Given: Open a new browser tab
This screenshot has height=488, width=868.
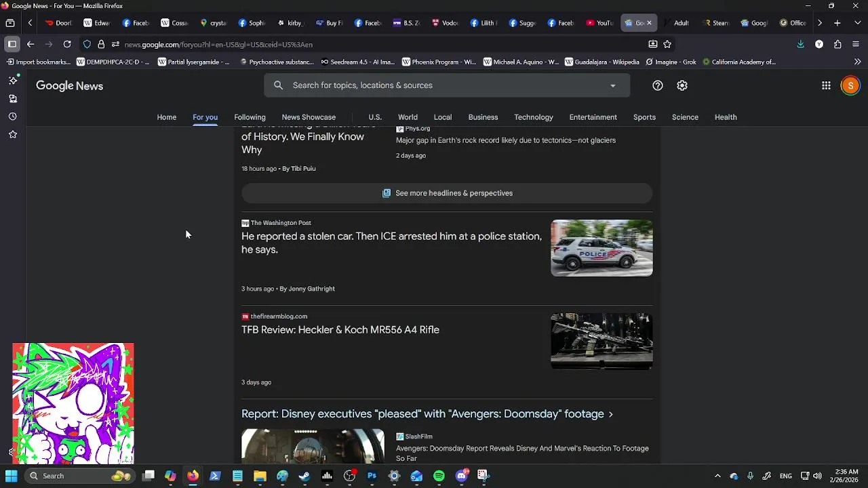Looking at the screenshot, I should pyautogui.click(x=837, y=23).
